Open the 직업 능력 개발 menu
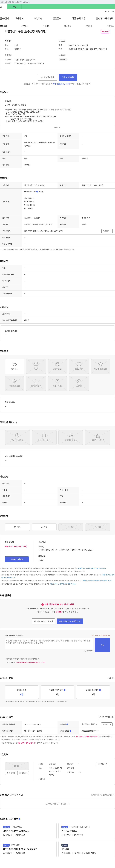This screenshot has height=868, width=115. click(x=79, y=19)
